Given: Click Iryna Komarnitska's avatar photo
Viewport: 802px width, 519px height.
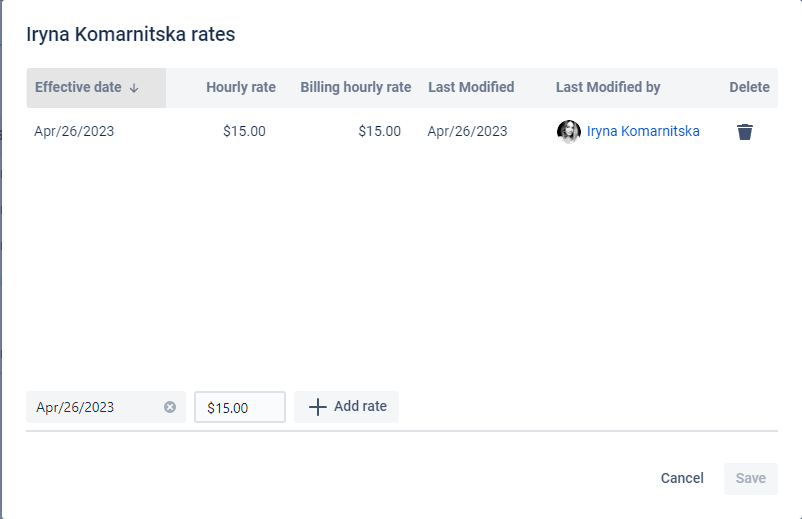Looking at the screenshot, I should [x=568, y=131].
